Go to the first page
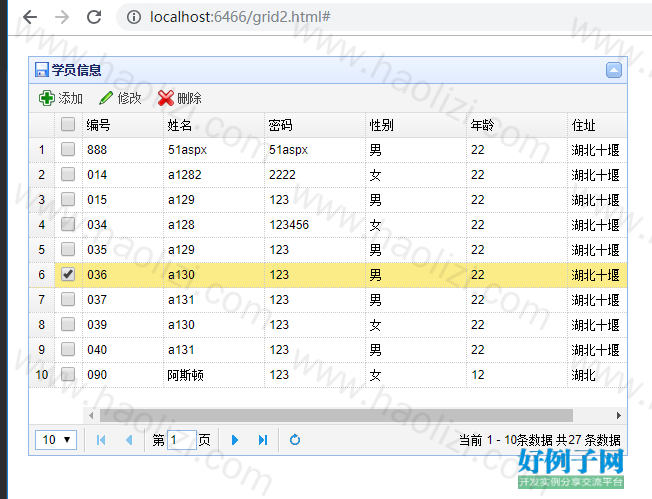Viewport: 652px width, 499px height. pos(101,440)
